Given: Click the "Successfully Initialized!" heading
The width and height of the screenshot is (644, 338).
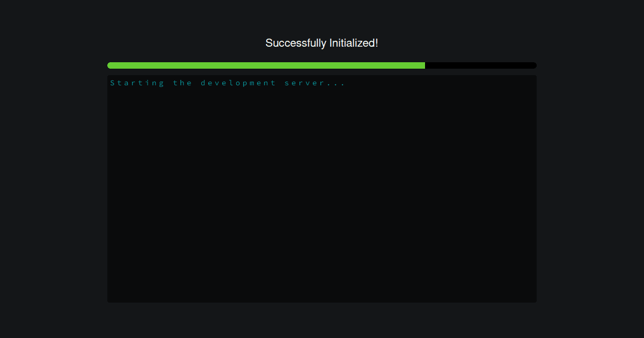Looking at the screenshot, I should (x=322, y=43).
